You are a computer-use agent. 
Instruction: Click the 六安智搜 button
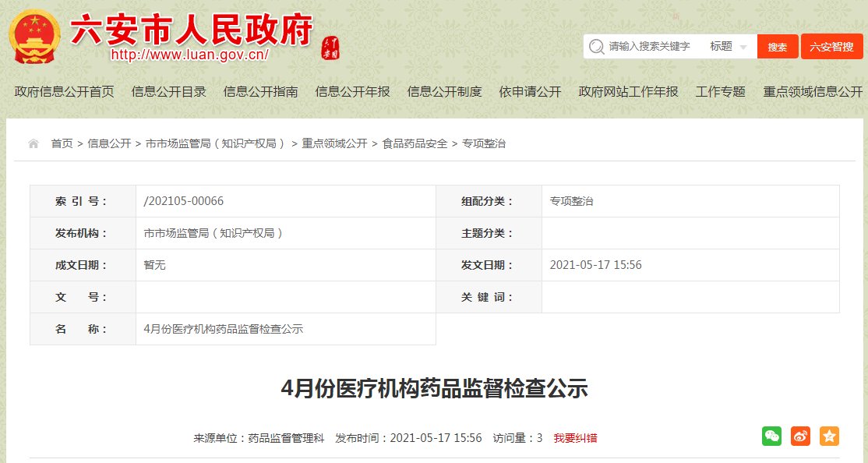[x=832, y=47]
